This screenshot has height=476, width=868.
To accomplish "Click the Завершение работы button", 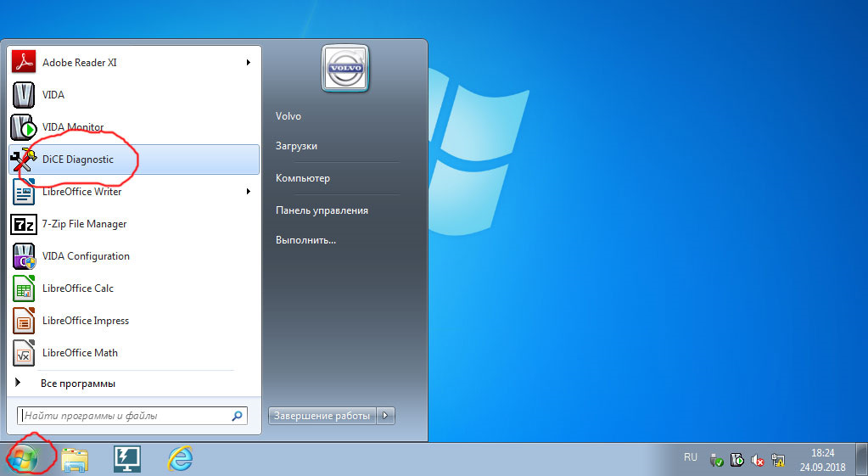I will tap(322, 416).
